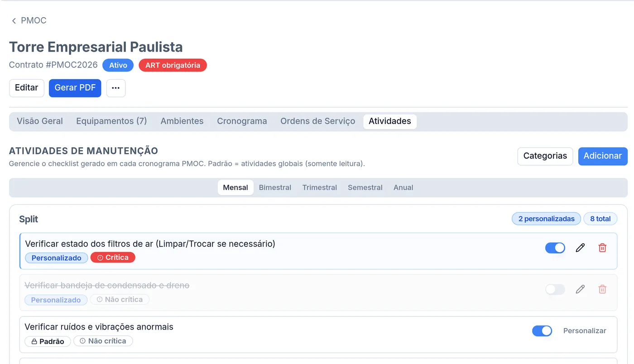Click Não crítica tag on noise activity

pos(103,341)
